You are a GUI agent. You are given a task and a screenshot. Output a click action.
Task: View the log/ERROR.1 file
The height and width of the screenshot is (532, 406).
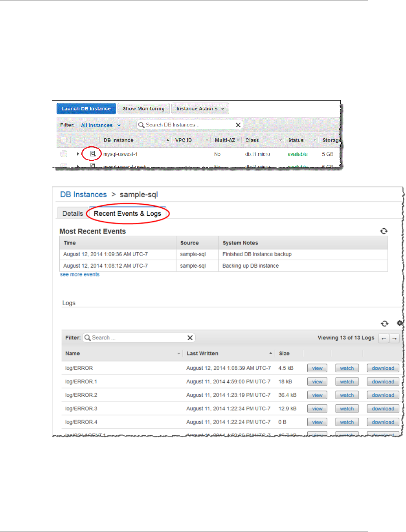tap(317, 382)
